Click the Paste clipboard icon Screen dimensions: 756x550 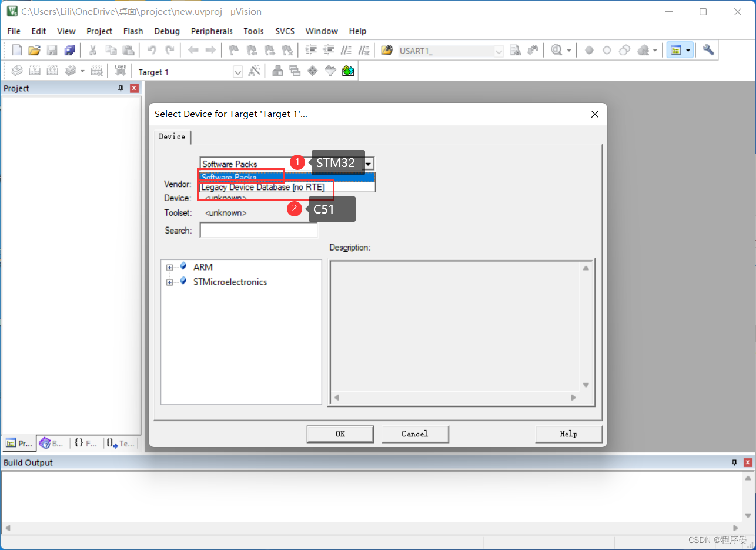(x=128, y=51)
